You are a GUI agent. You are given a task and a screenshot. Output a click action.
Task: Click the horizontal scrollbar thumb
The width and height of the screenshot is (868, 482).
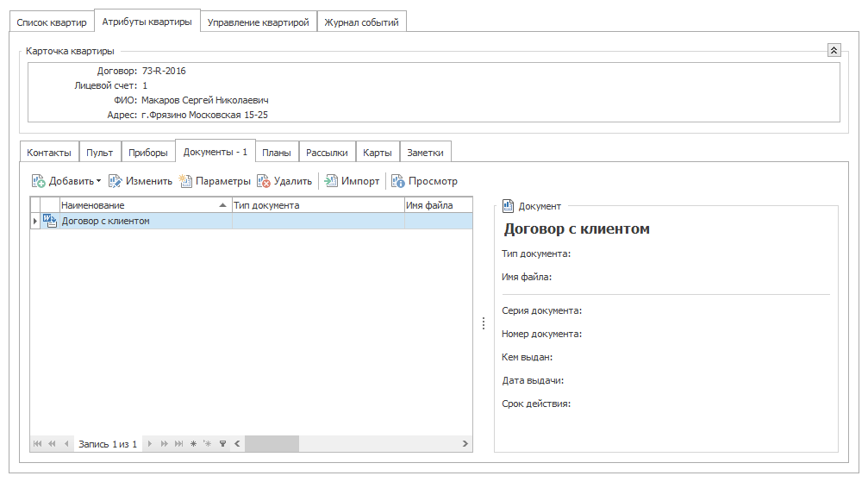point(272,444)
